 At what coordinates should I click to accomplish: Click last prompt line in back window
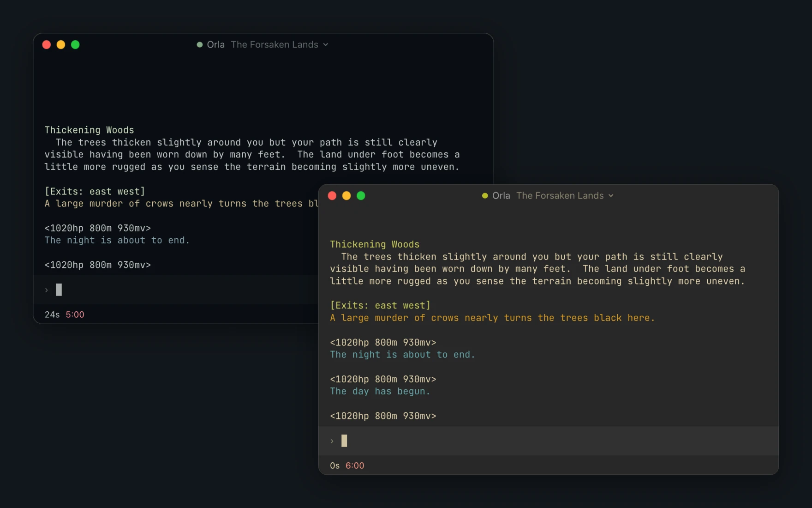[97, 265]
